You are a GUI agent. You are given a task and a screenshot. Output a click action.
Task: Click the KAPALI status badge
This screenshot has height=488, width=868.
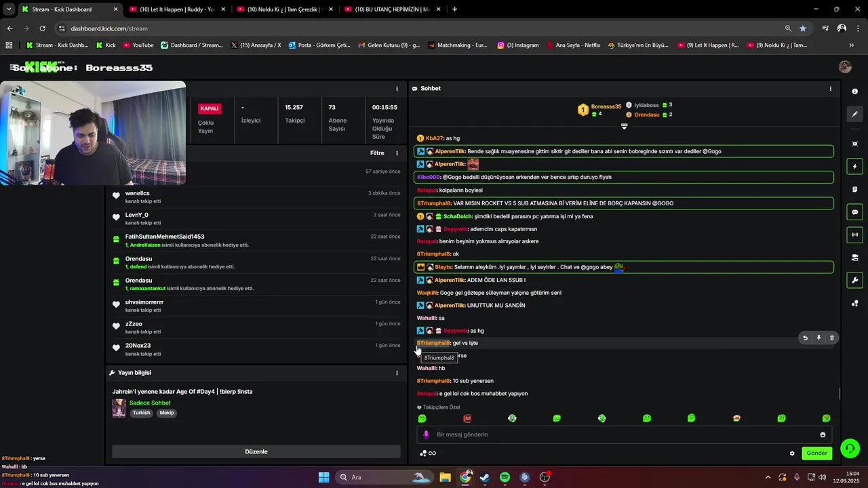(210, 108)
